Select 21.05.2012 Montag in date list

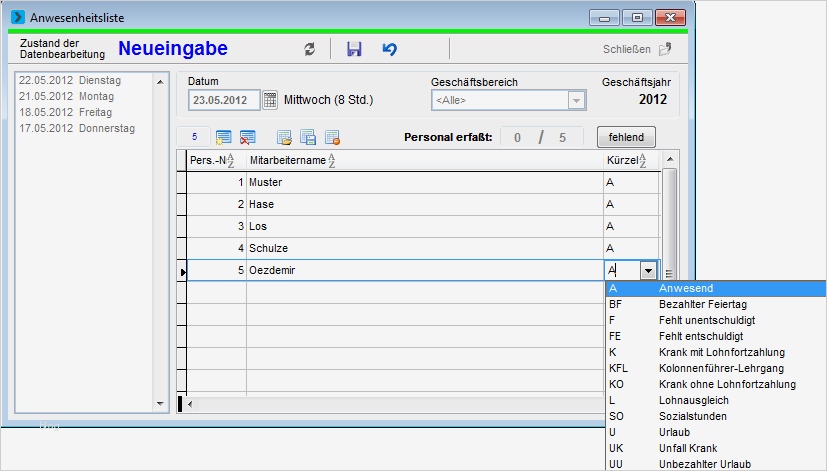(66, 96)
